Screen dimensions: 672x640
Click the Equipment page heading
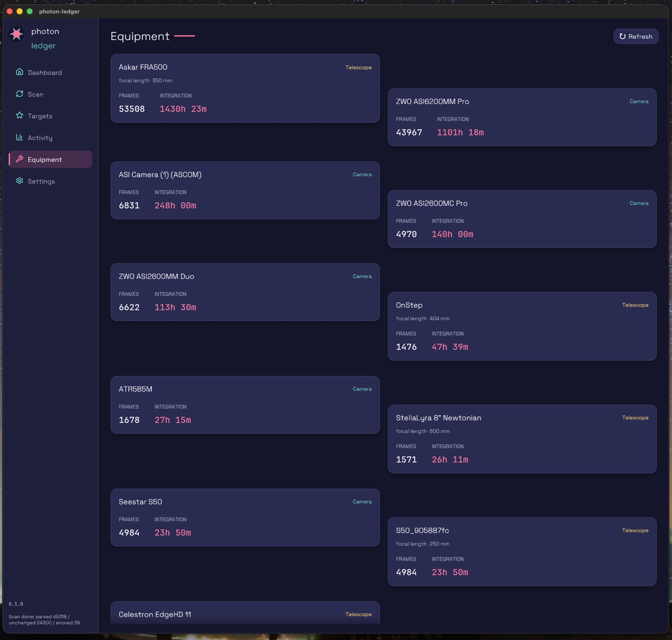[140, 36]
